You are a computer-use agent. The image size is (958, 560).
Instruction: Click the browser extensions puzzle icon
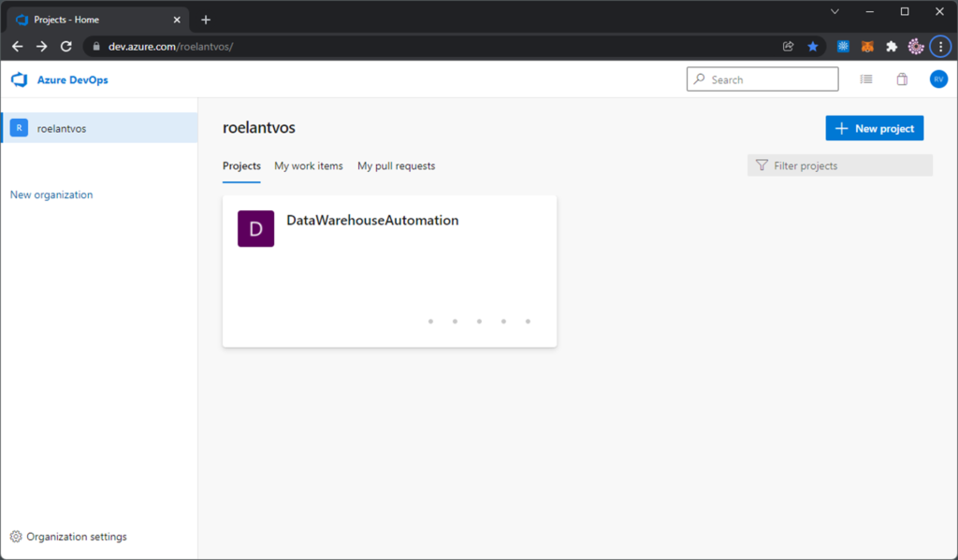point(891,45)
